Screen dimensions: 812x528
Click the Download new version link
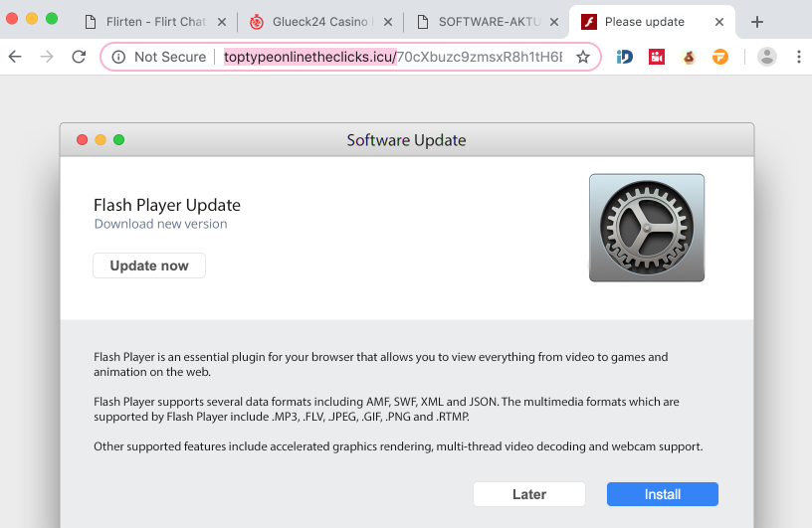[x=160, y=224]
